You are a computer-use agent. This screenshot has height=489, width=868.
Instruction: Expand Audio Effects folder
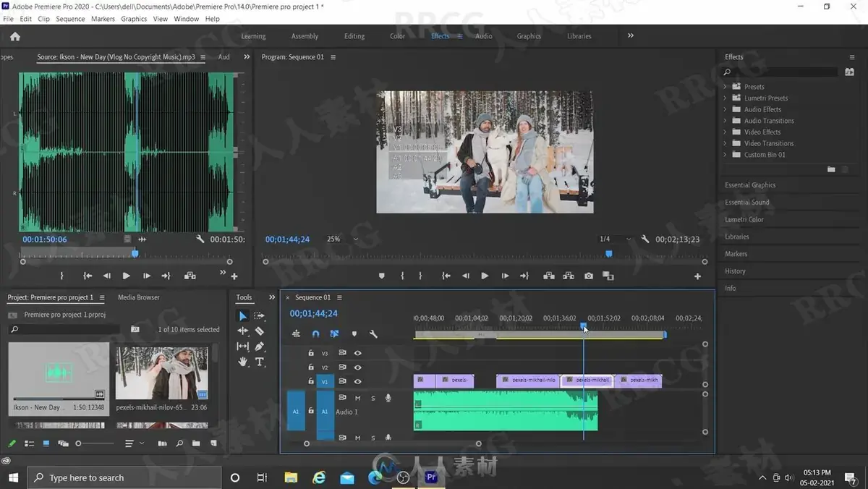(x=726, y=109)
